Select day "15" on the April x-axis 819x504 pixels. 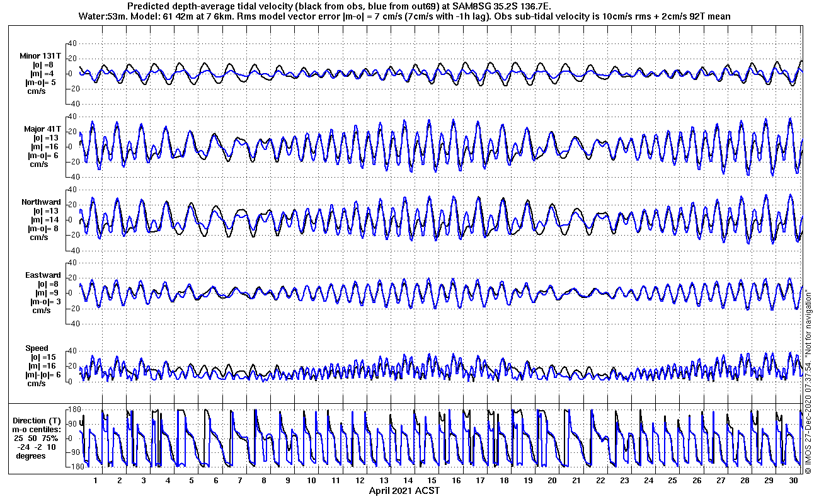point(432,481)
